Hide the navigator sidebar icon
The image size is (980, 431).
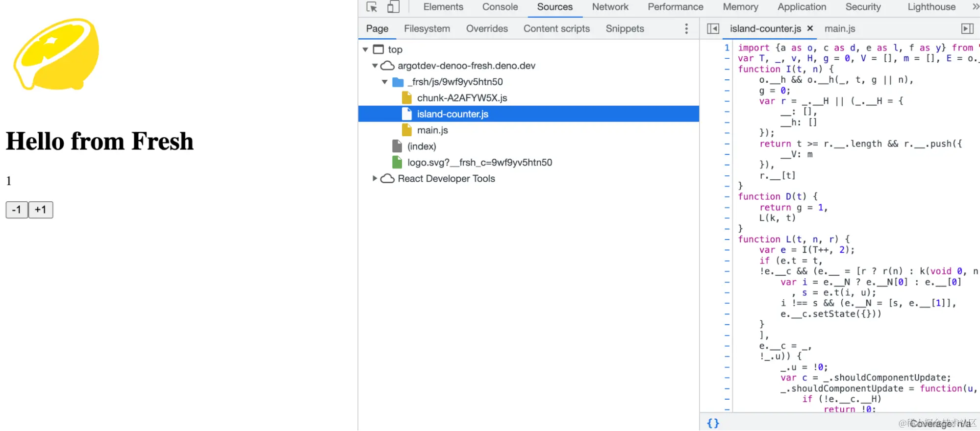click(x=713, y=28)
